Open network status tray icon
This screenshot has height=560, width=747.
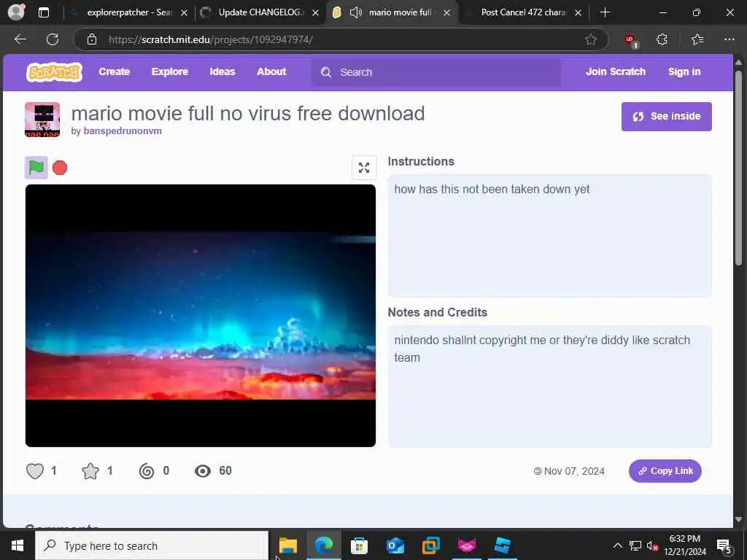coord(635,545)
